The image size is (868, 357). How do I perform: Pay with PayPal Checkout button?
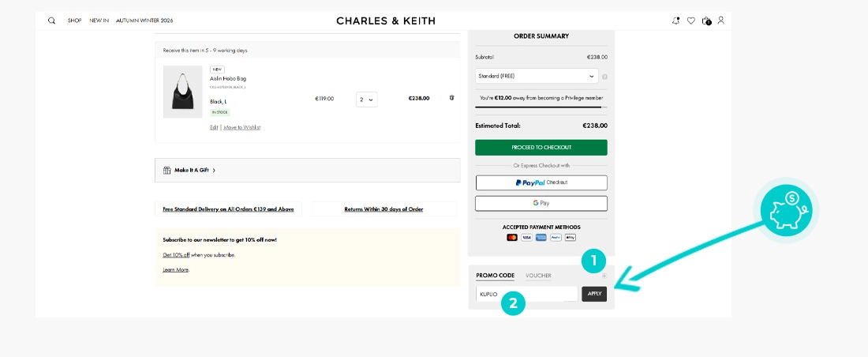tap(541, 182)
